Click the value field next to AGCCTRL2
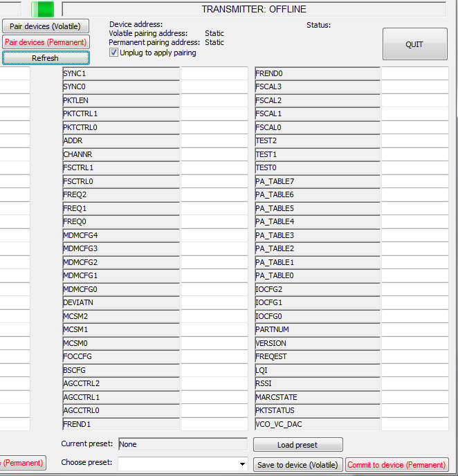This screenshot has width=458, height=476. [214, 383]
